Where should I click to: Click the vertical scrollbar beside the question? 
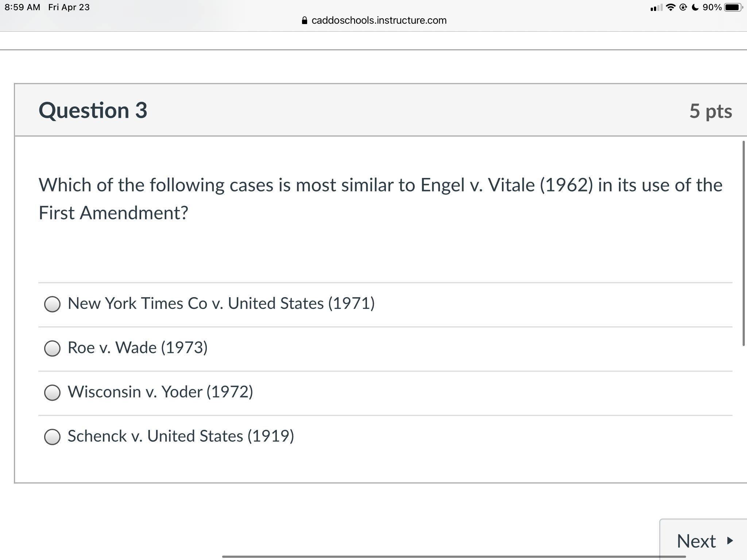click(x=743, y=243)
